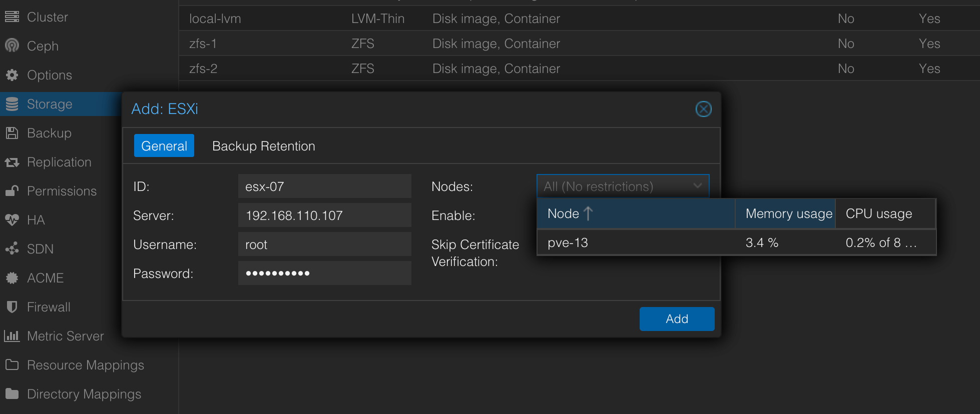The image size is (980, 414).
Task: Click the Cluster server icon in sidebar
Action: 12,17
